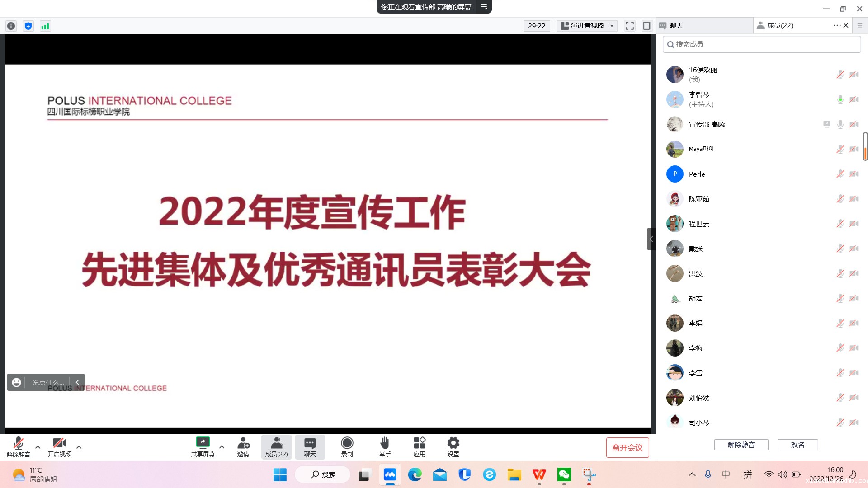Open the Invite (邀请) button

tap(243, 447)
